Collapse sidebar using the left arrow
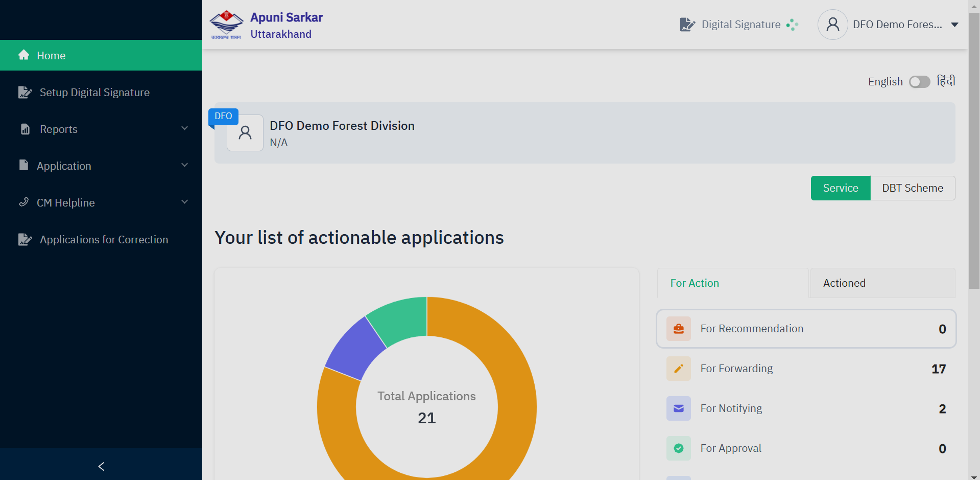The height and width of the screenshot is (480, 980). 101,466
